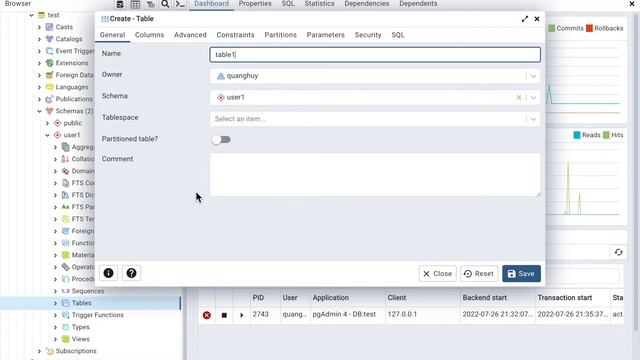Open the View Data table icon in the browser toolbar
Screen dimensions: 640x360
coord(135,4)
